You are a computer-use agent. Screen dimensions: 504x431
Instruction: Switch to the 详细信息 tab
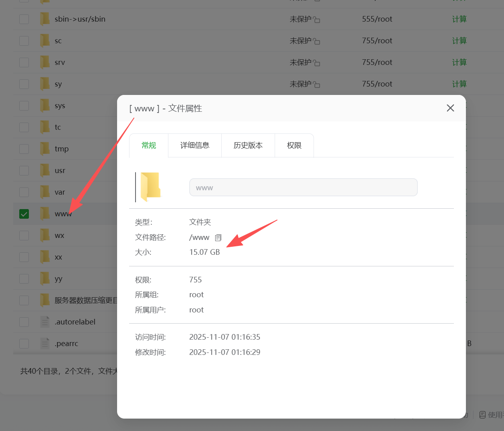point(194,145)
